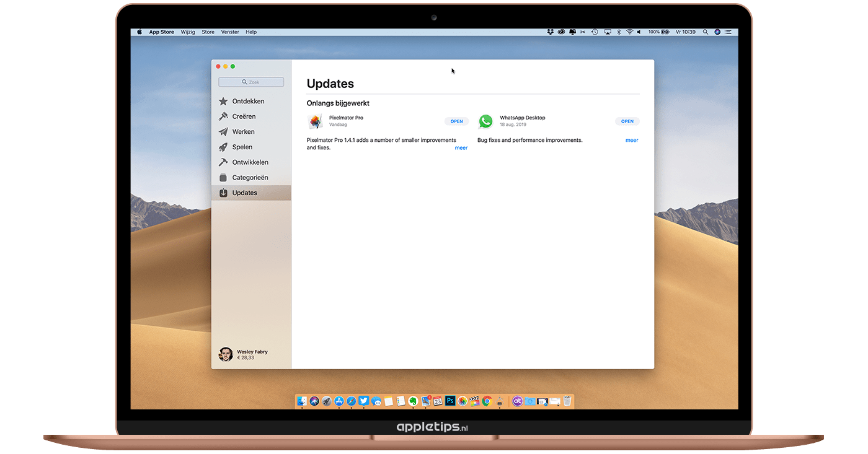Screen dimensions: 868x454
Task: Open the Creative Cloud menu bar icon
Action: coord(561,32)
